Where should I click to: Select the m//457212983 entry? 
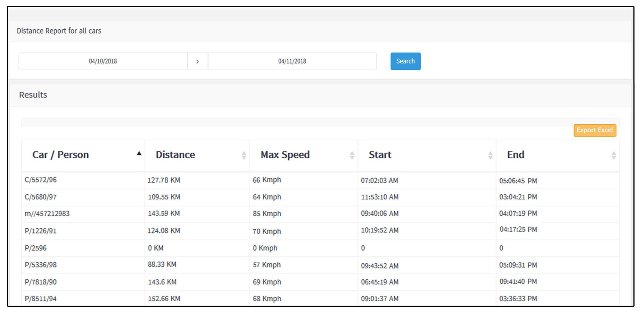pyautogui.click(x=47, y=214)
